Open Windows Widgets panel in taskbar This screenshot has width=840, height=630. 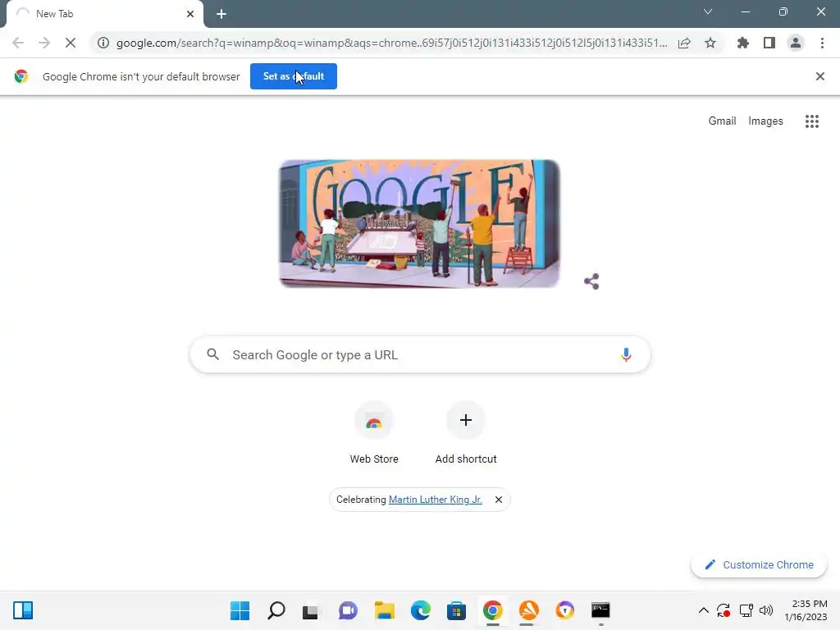[23, 610]
